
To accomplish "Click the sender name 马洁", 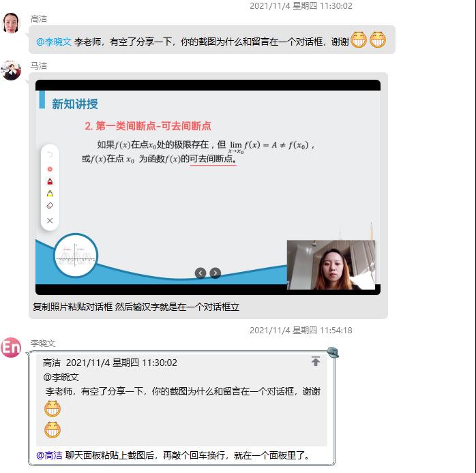I will [39, 66].
